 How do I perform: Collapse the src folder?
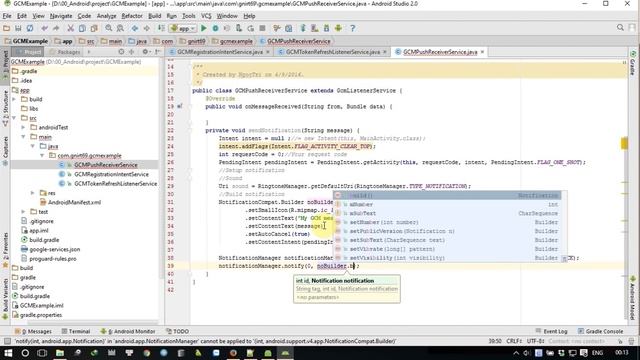tap(14, 118)
